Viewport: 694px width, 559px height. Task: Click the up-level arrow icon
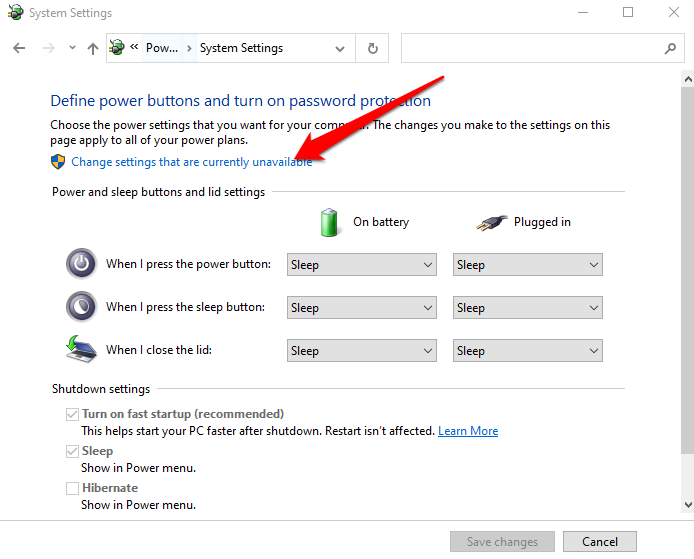(93, 48)
